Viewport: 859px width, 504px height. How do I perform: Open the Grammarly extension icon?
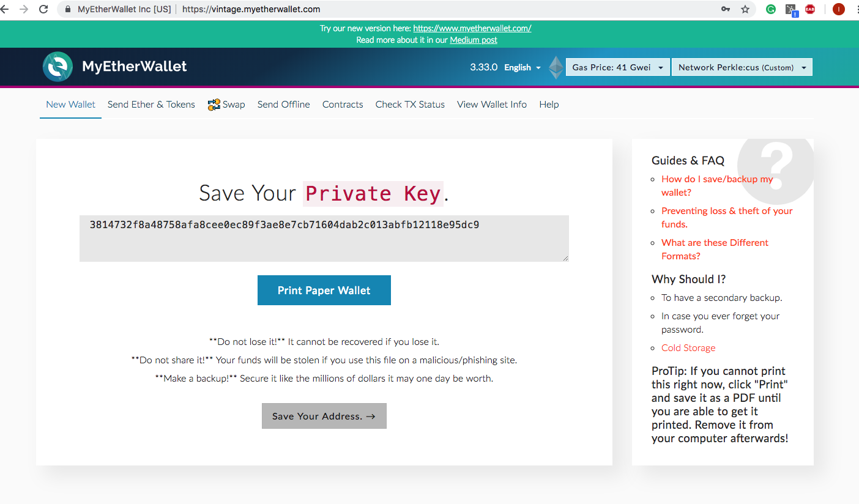coord(771,9)
